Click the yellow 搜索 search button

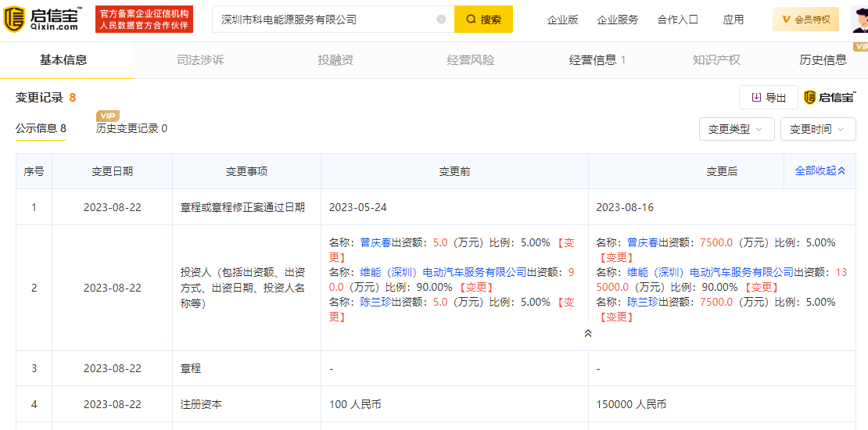coord(483,20)
